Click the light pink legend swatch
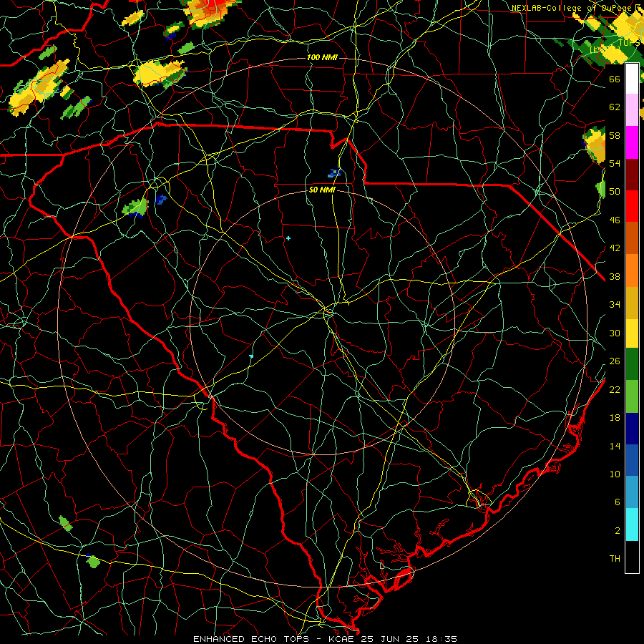Viewport: 644px width, 644px height. (632, 109)
